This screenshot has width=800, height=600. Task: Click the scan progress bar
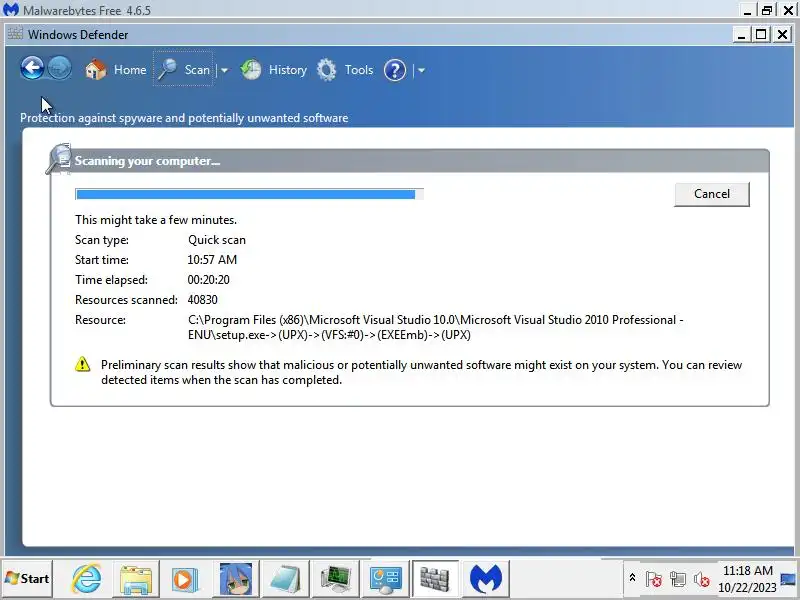[x=249, y=194]
